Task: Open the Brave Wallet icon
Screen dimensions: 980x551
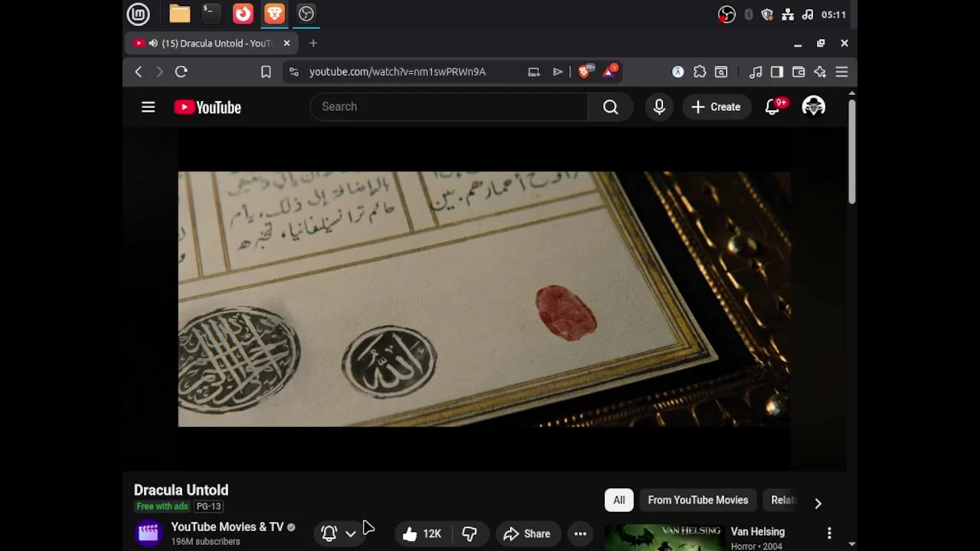Action: pyautogui.click(x=799, y=72)
